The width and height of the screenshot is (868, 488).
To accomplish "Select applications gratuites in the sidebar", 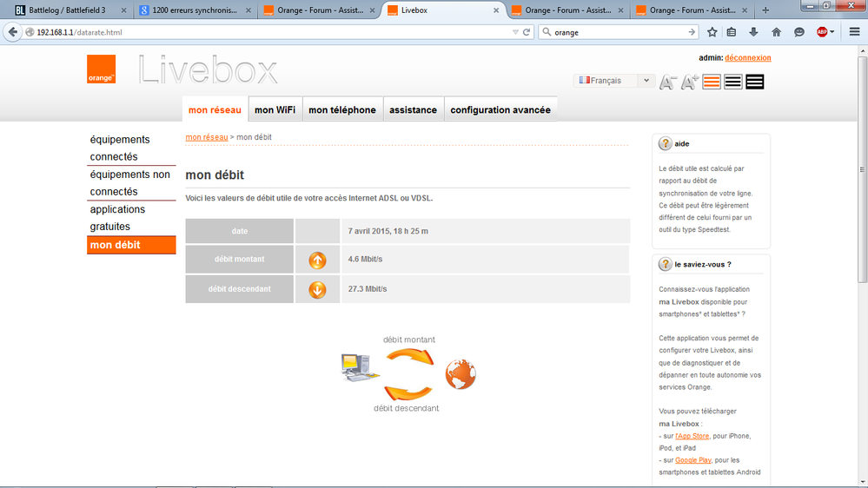I will pyautogui.click(x=131, y=218).
